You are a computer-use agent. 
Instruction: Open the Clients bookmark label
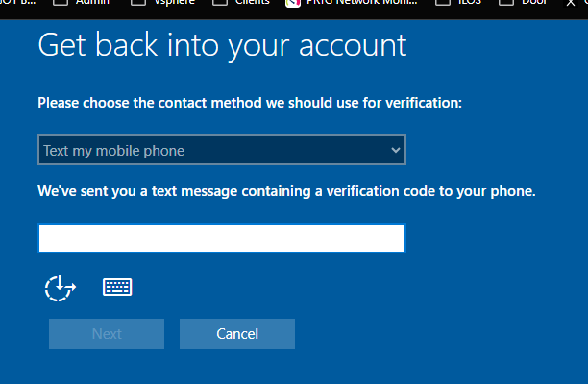pos(252,2)
